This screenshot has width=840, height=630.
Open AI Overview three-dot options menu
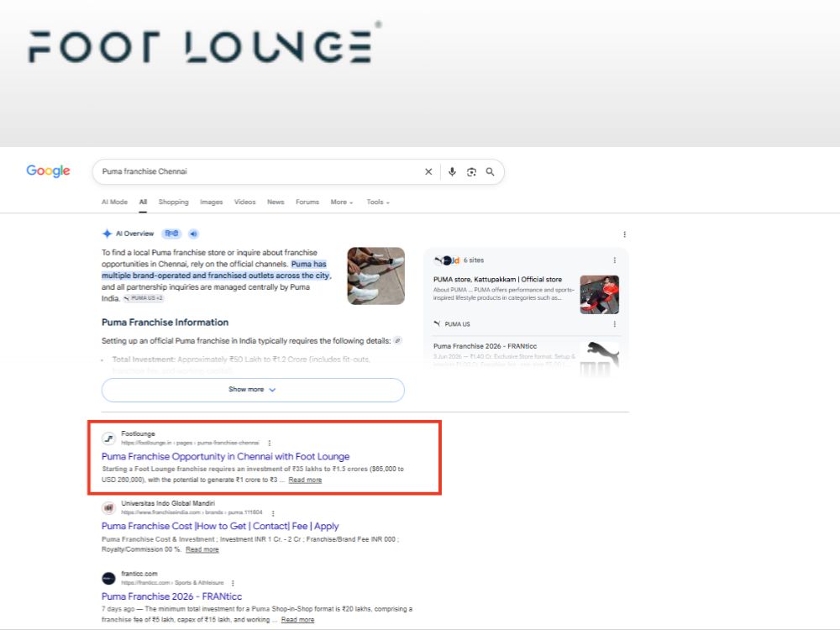[625, 234]
